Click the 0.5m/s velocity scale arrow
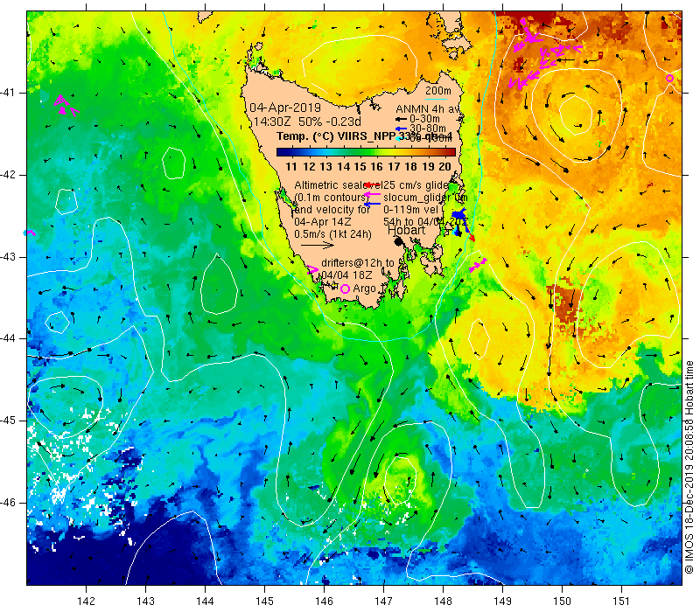 tap(318, 245)
